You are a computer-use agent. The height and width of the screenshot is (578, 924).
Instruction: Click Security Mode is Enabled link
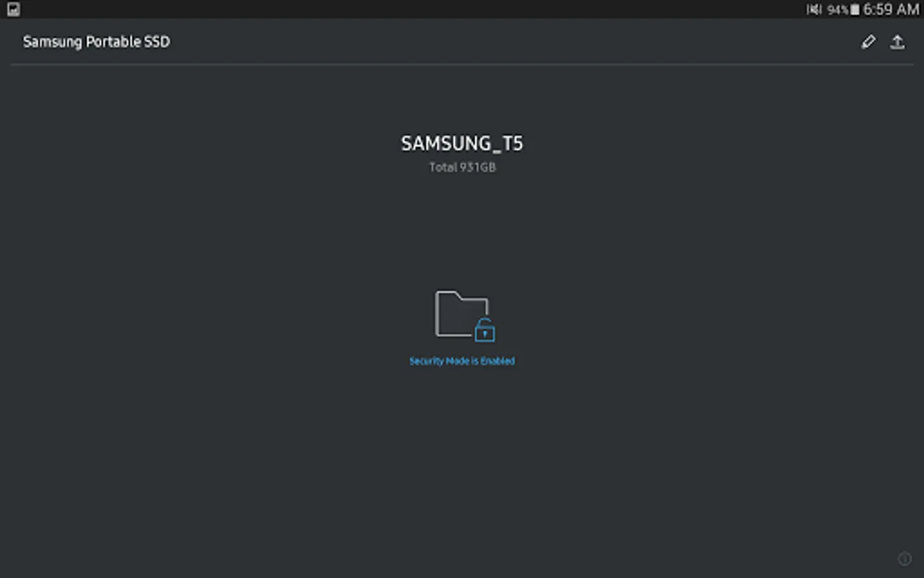click(462, 361)
